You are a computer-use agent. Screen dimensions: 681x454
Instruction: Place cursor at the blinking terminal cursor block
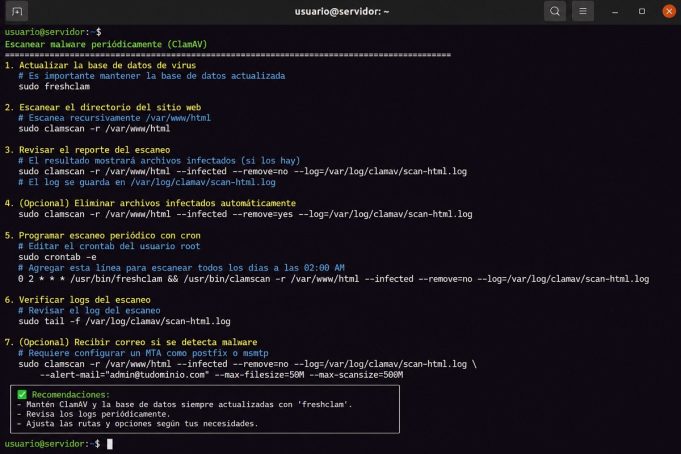pyautogui.click(x=110, y=444)
